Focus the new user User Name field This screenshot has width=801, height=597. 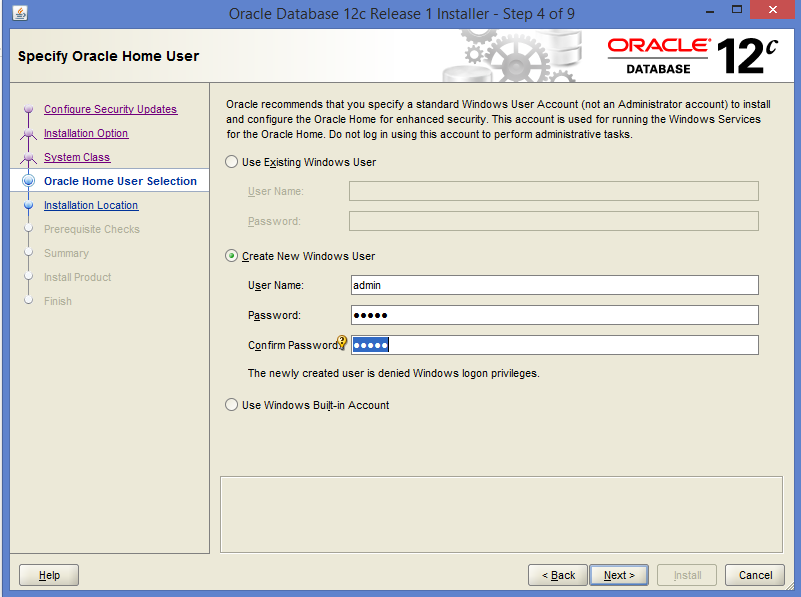(x=555, y=285)
